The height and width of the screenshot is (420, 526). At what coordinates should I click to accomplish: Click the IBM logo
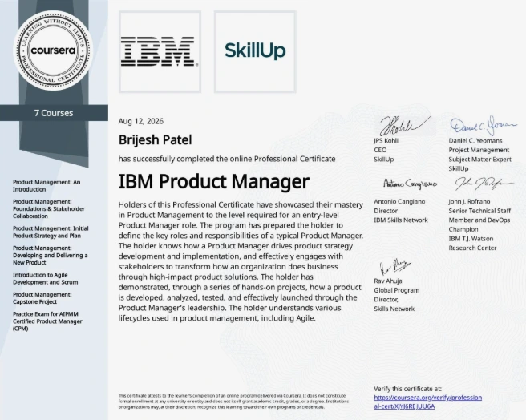(x=160, y=51)
